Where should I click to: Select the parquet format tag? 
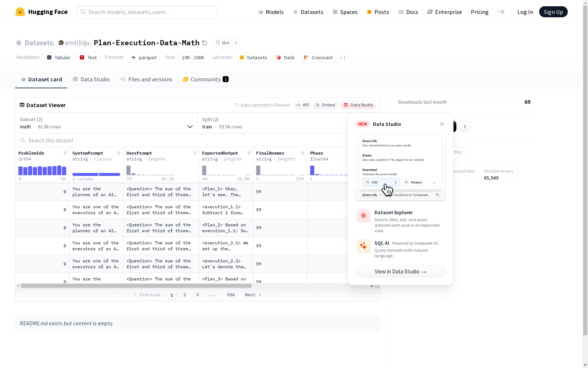pos(144,57)
